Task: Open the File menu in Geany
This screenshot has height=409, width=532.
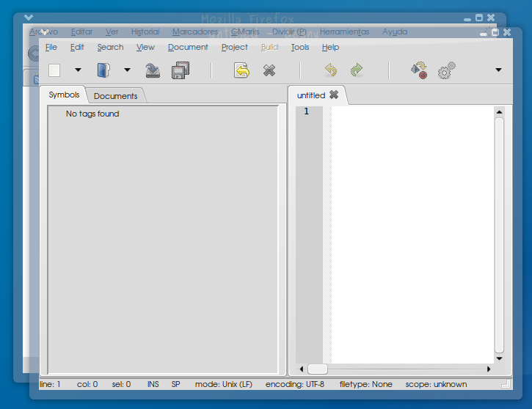Action: [x=51, y=47]
